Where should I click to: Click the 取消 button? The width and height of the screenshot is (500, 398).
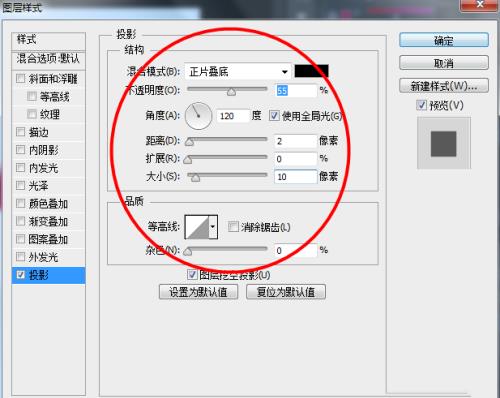444,63
